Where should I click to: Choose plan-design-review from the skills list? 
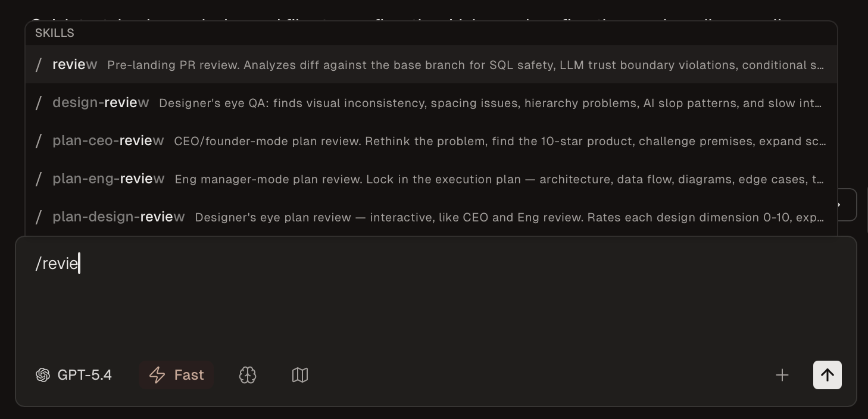[x=118, y=217]
